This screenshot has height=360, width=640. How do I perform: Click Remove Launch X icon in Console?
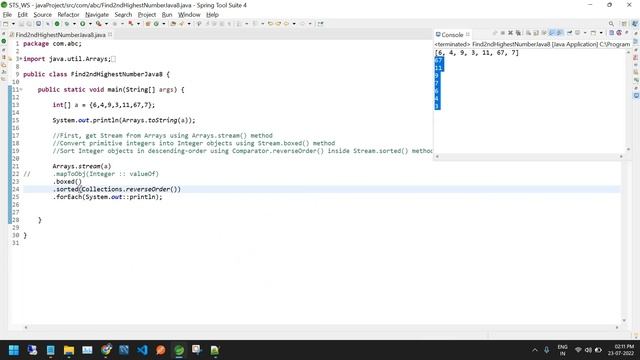pyautogui.click(x=511, y=33)
